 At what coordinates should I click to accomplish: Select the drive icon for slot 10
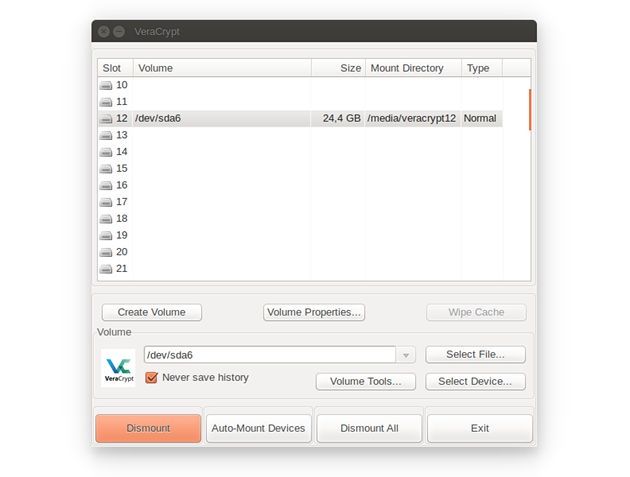106,85
